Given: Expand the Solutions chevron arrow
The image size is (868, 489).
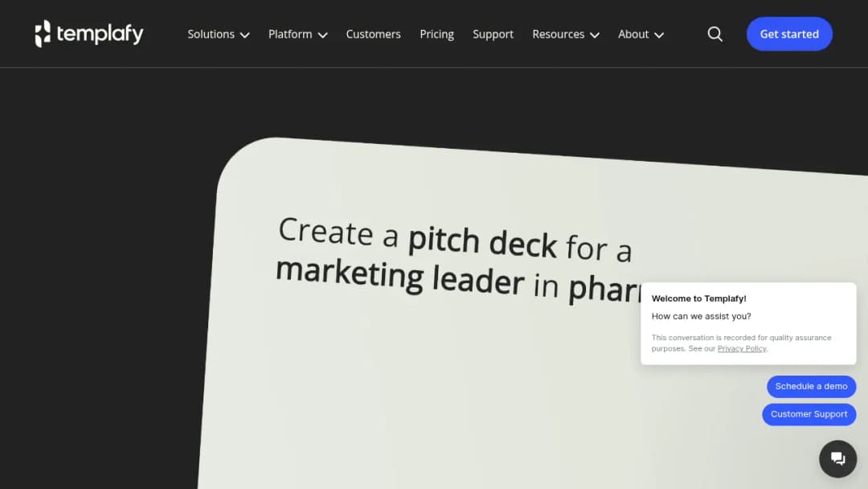Looking at the screenshot, I should 244,35.
